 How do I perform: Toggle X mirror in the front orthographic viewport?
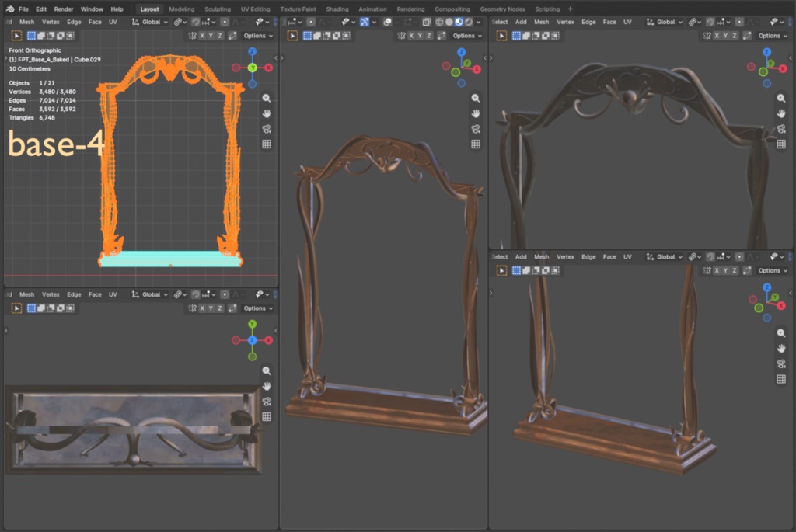coord(202,36)
